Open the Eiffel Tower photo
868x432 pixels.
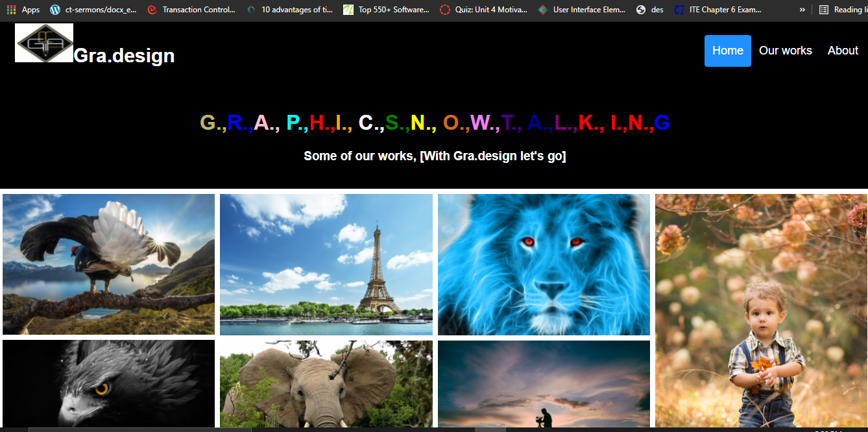click(x=326, y=265)
